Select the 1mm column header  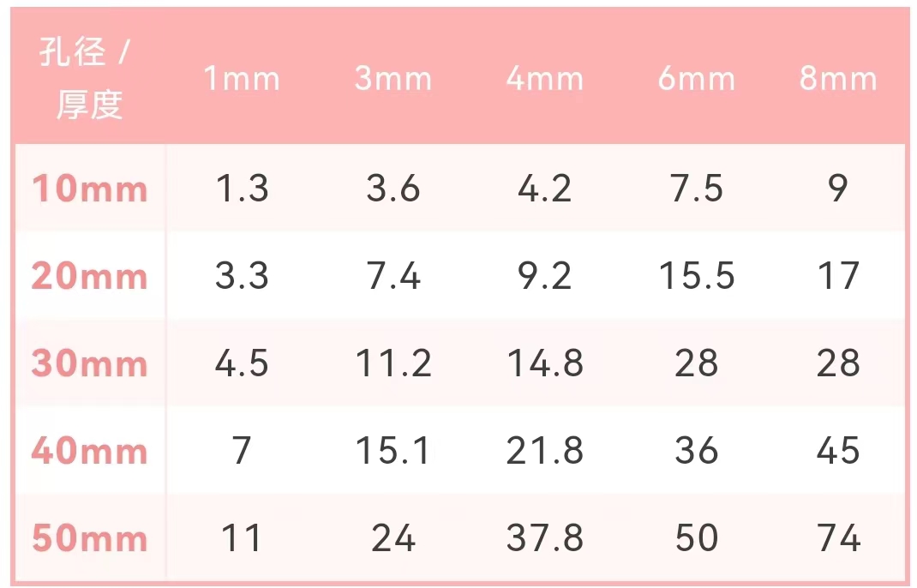point(242,78)
